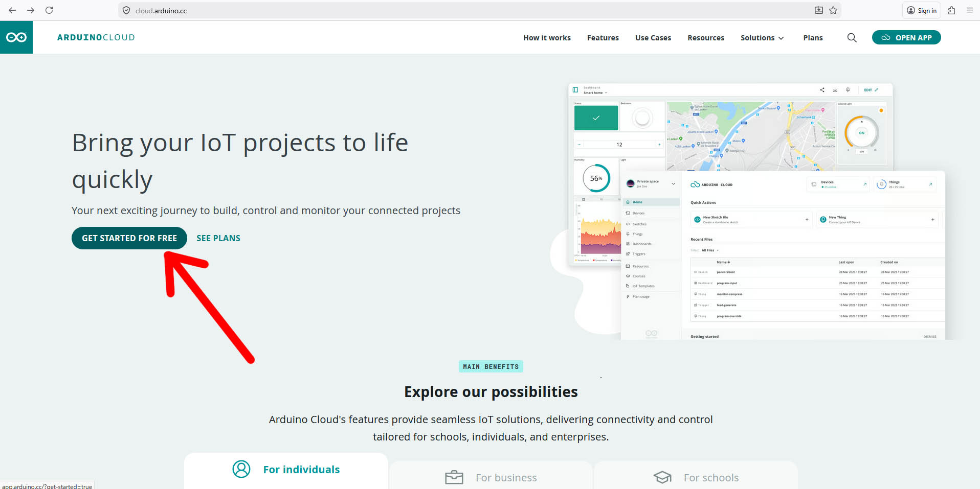
Task: Click the For business briefcase icon
Action: tap(454, 477)
